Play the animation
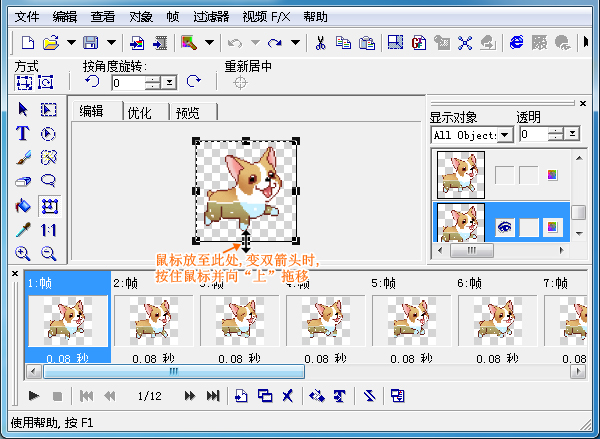The image size is (600, 439). [x=34, y=396]
